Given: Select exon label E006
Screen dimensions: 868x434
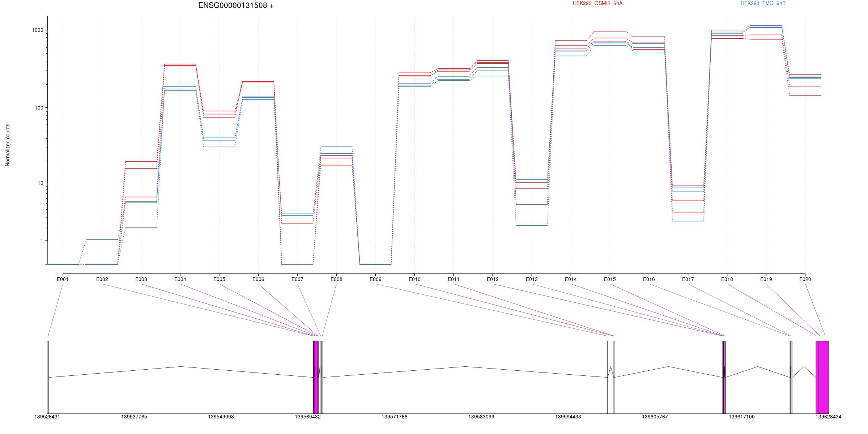Looking at the screenshot, I should (258, 279).
